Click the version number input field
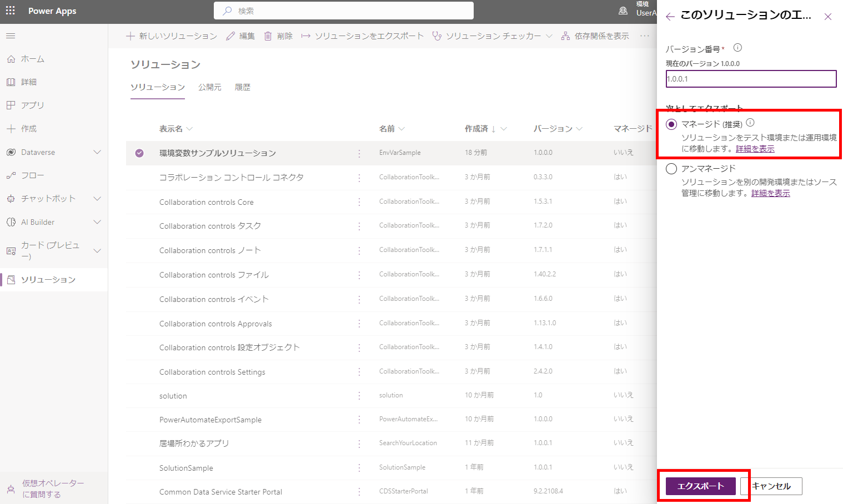Viewport: 843px width, 504px height. tap(751, 79)
